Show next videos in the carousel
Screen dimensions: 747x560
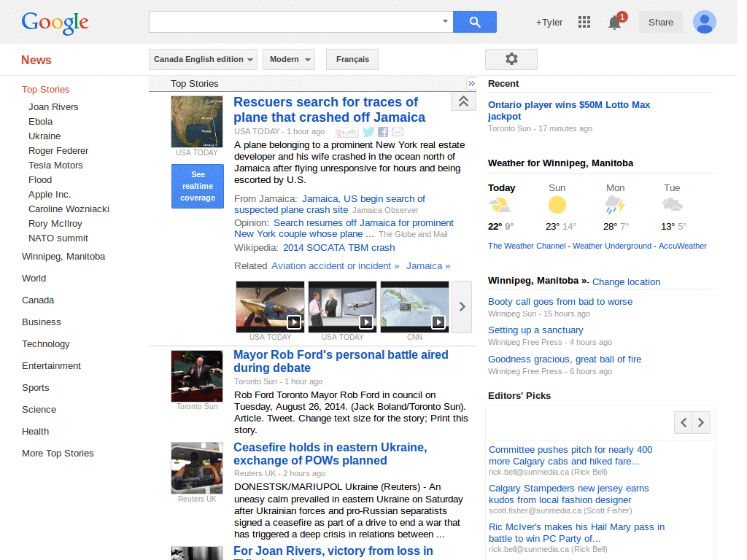click(462, 307)
